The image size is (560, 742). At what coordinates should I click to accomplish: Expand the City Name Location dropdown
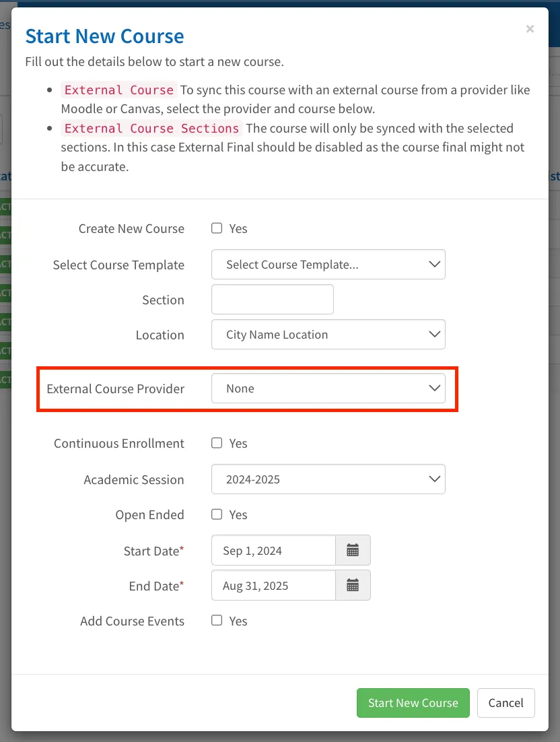pyautogui.click(x=328, y=335)
